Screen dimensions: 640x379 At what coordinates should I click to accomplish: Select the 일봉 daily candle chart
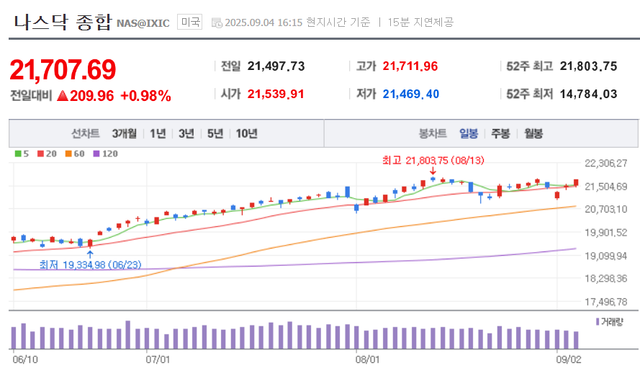[469, 133]
